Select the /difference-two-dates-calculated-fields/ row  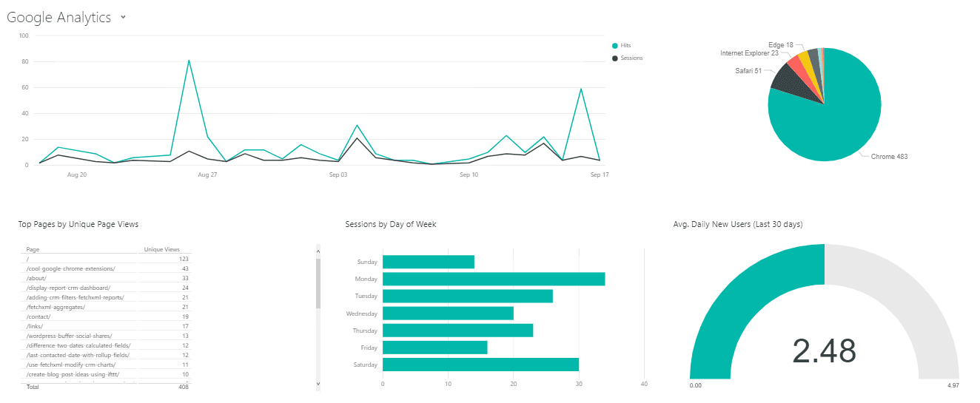coord(107,345)
